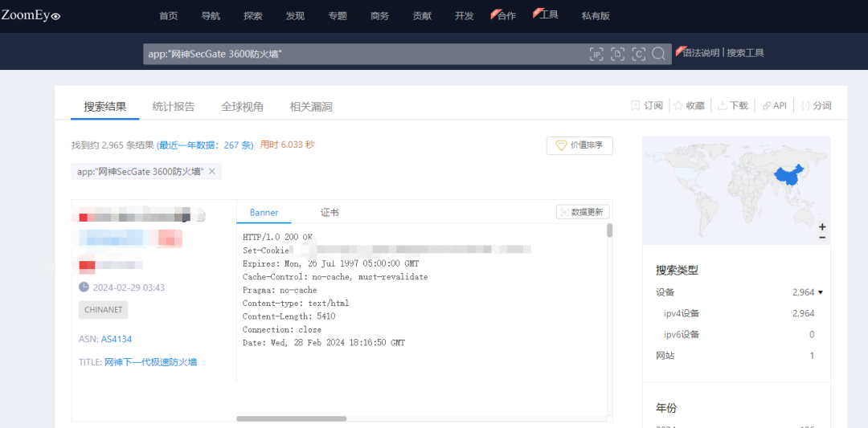
Task: Expand the 设备 count dropdown arrow
Action: tap(821, 292)
